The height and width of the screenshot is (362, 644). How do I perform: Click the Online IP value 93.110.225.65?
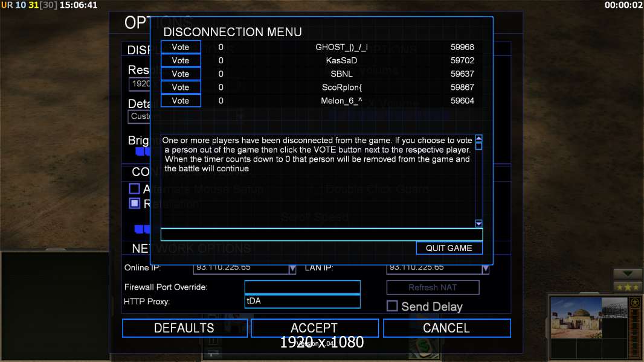point(224,267)
